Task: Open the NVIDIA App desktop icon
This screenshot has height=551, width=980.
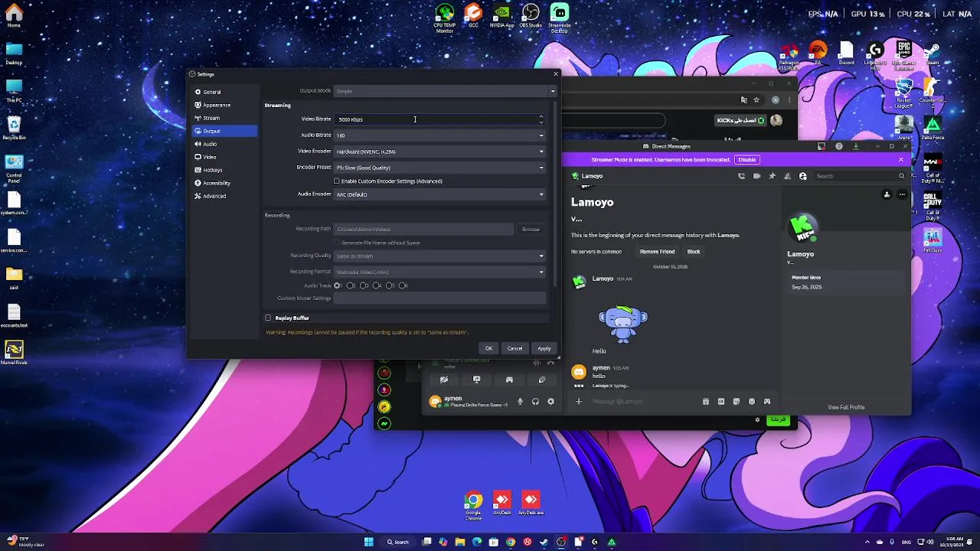Action: 501,16
